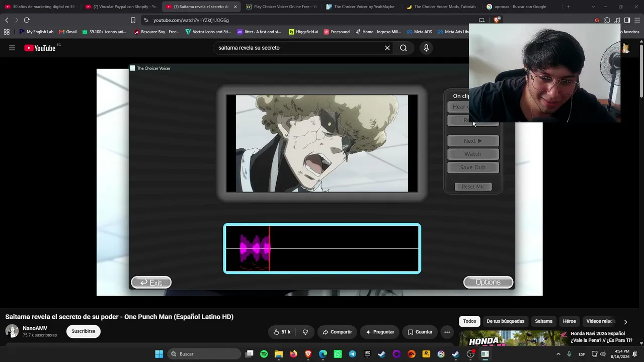Open the NanoAMV channel name
The image size is (644, 362).
click(35, 328)
